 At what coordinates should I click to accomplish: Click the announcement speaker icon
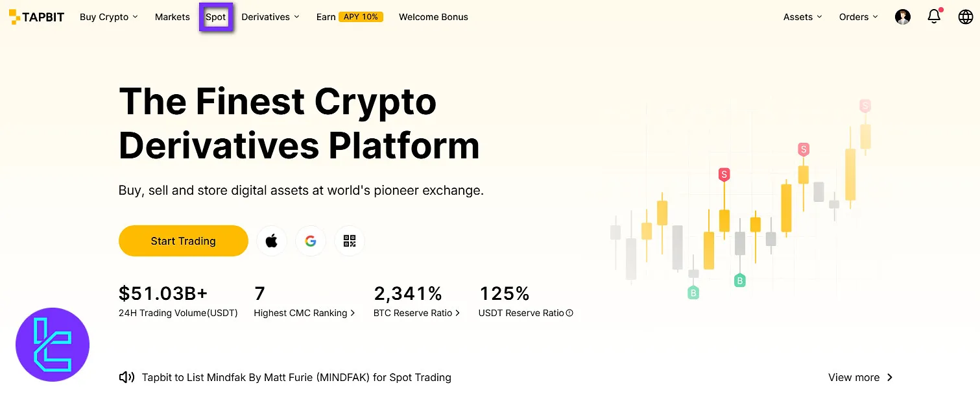point(126,377)
